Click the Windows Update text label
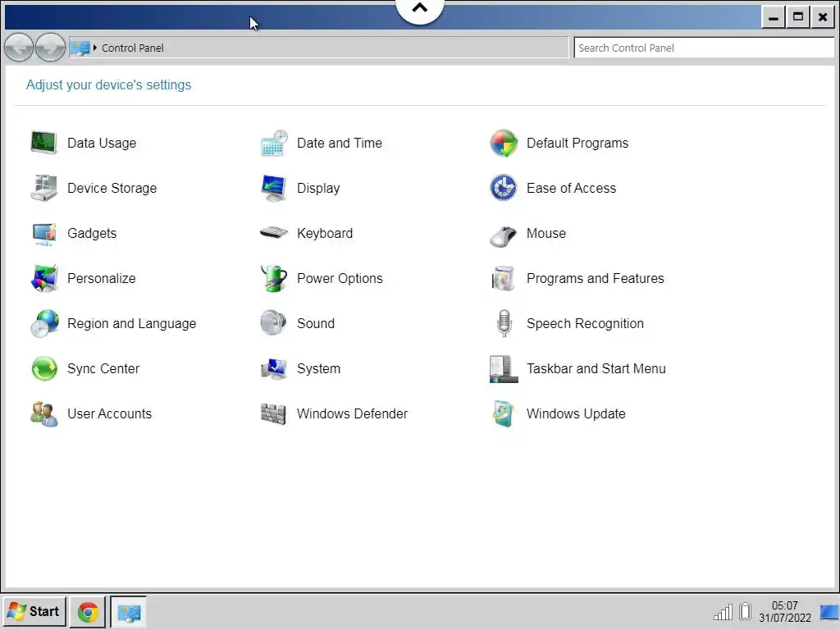The width and height of the screenshot is (840, 630). [x=576, y=414]
